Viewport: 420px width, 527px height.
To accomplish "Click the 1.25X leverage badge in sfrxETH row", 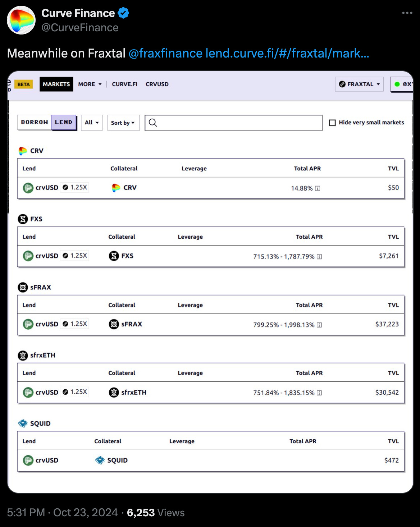I will (74, 392).
